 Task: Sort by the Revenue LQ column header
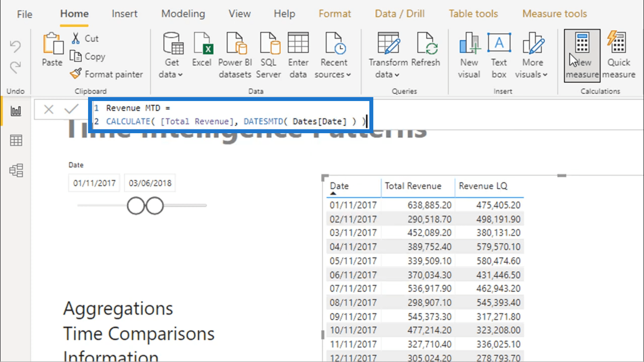483,186
